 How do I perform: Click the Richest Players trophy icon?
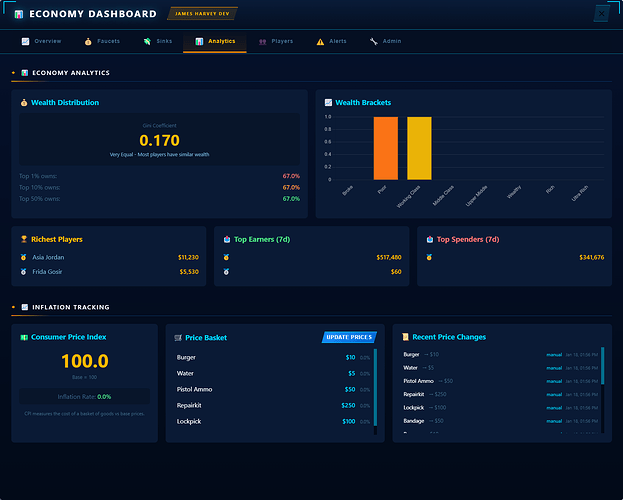(24, 240)
